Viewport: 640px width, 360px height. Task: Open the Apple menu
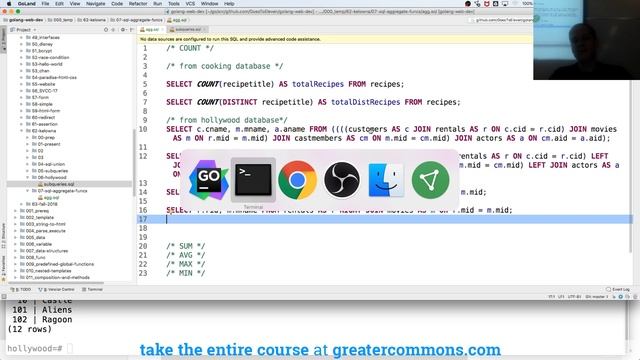click(9, 3)
